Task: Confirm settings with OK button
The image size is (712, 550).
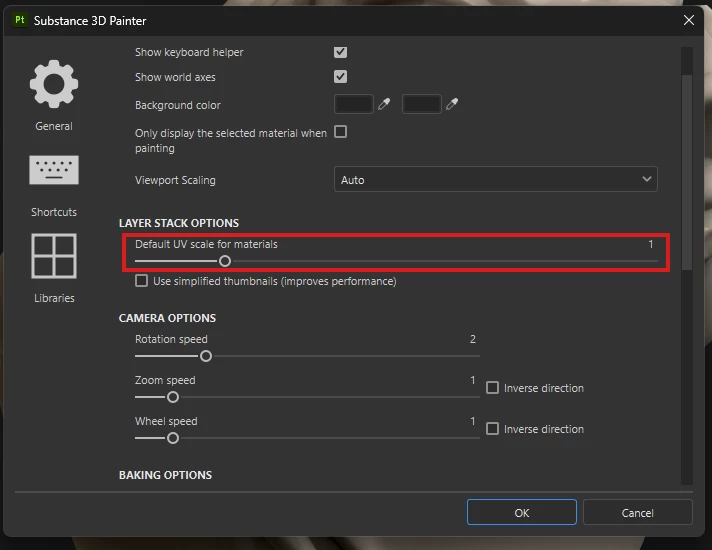Action: [522, 513]
